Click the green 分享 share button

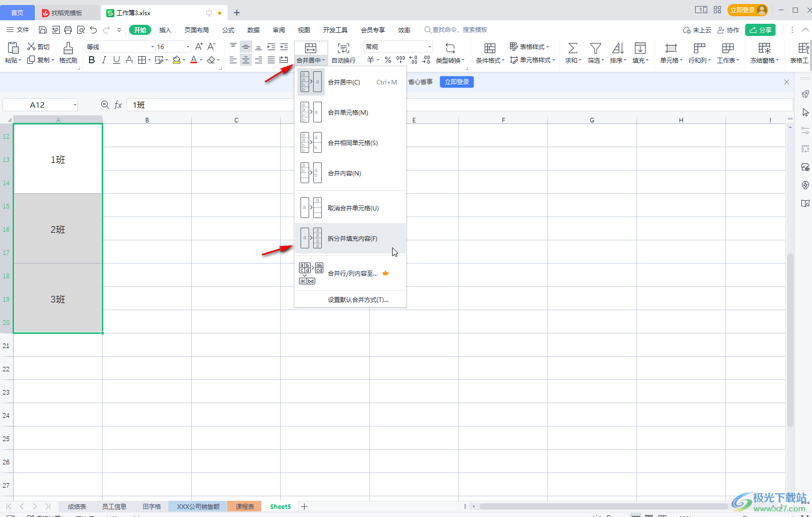760,30
